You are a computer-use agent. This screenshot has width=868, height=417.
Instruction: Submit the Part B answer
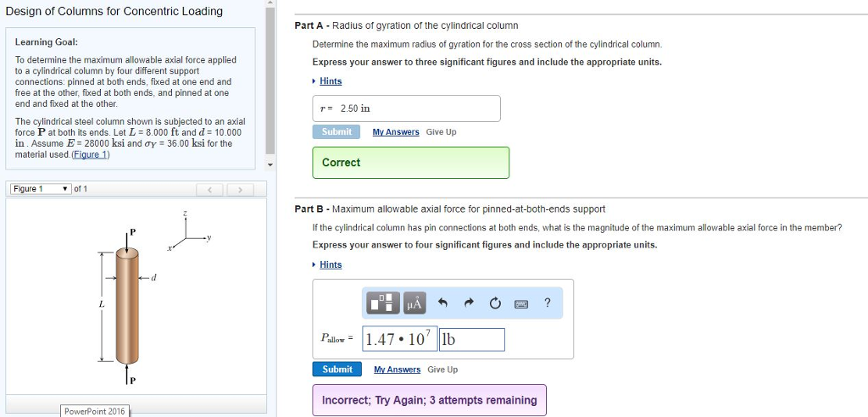pos(337,370)
